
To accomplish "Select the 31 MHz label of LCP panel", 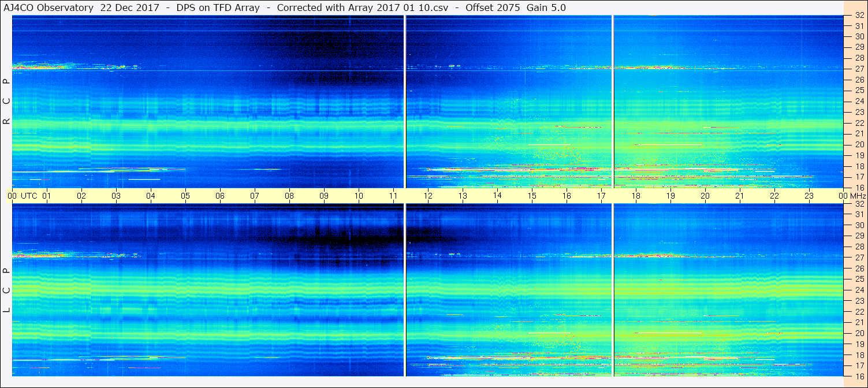I will coord(859,214).
